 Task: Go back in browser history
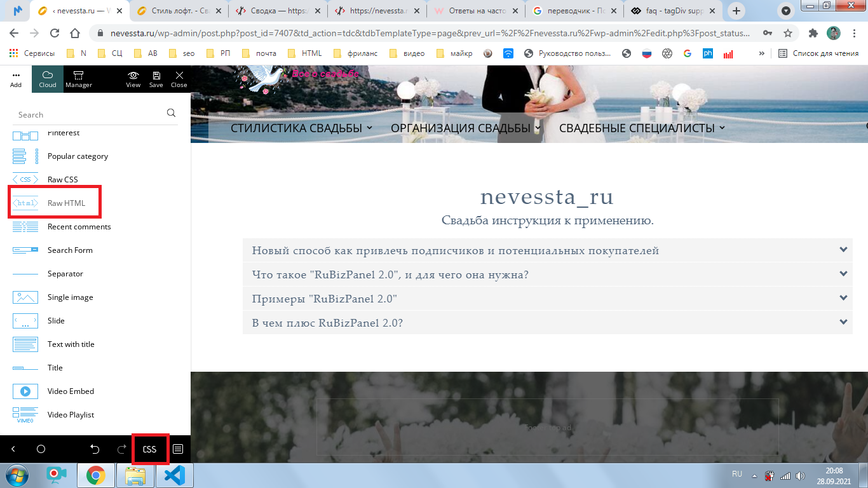click(14, 34)
